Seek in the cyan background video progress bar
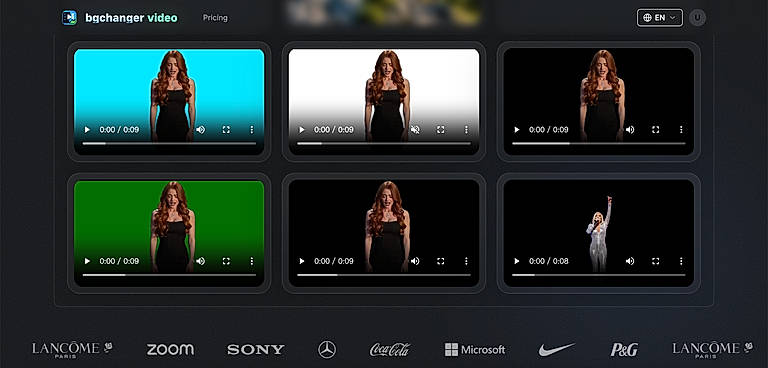The width and height of the screenshot is (768, 368). click(x=169, y=144)
